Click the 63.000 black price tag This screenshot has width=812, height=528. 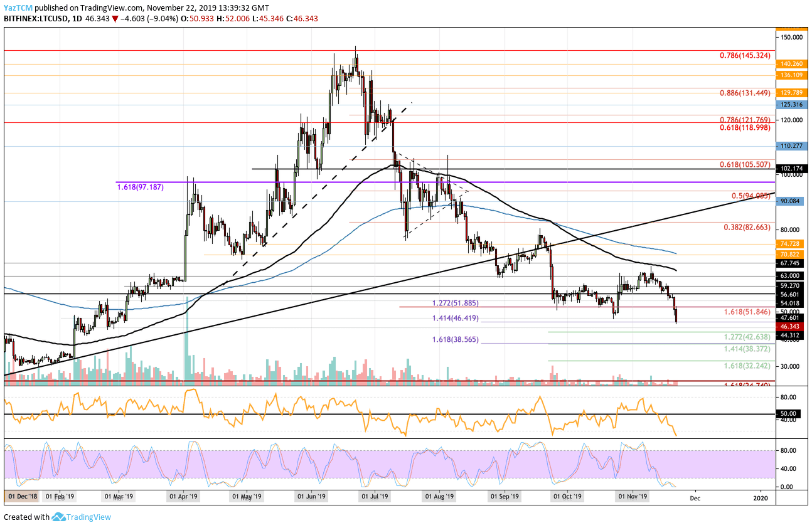tap(789, 276)
